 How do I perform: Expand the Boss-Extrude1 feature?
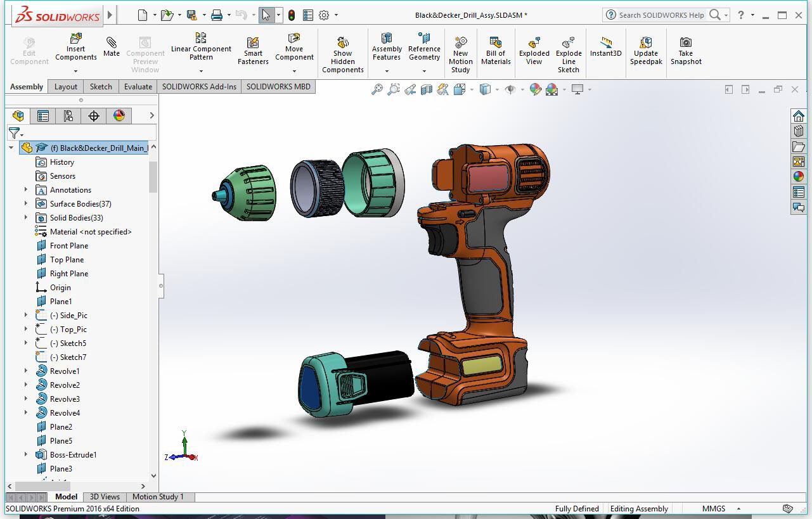coord(26,454)
